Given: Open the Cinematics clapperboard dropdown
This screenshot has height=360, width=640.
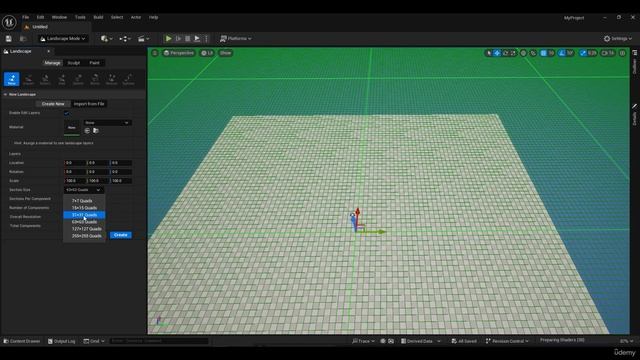Looking at the screenshot, I should click(x=143, y=39).
